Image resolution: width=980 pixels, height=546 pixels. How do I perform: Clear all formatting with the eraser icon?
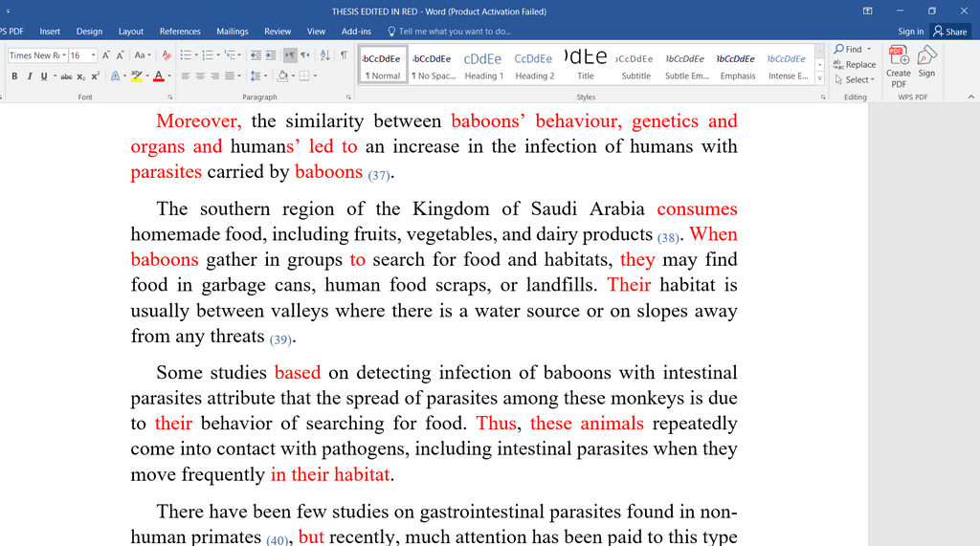(x=167, y=55)
